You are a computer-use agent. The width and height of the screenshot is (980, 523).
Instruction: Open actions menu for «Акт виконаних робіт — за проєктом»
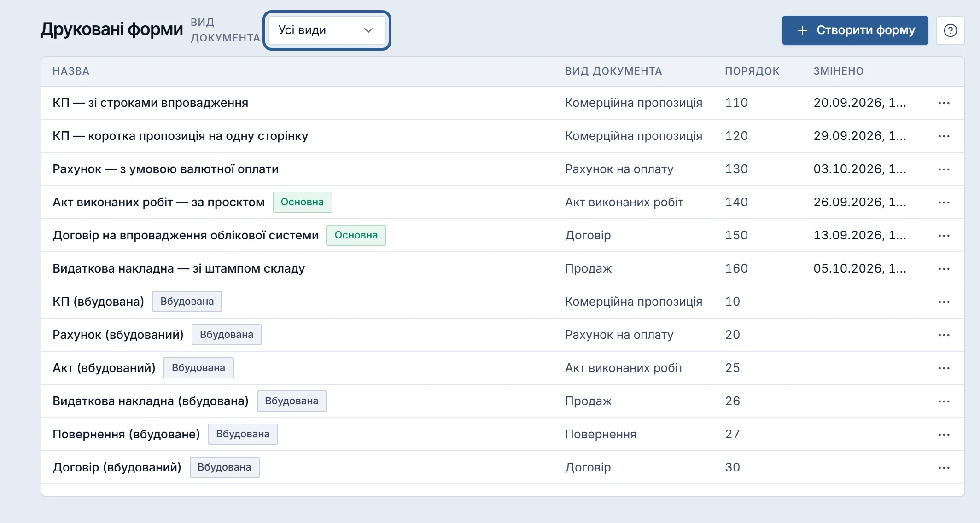click(x=944, y=203)
